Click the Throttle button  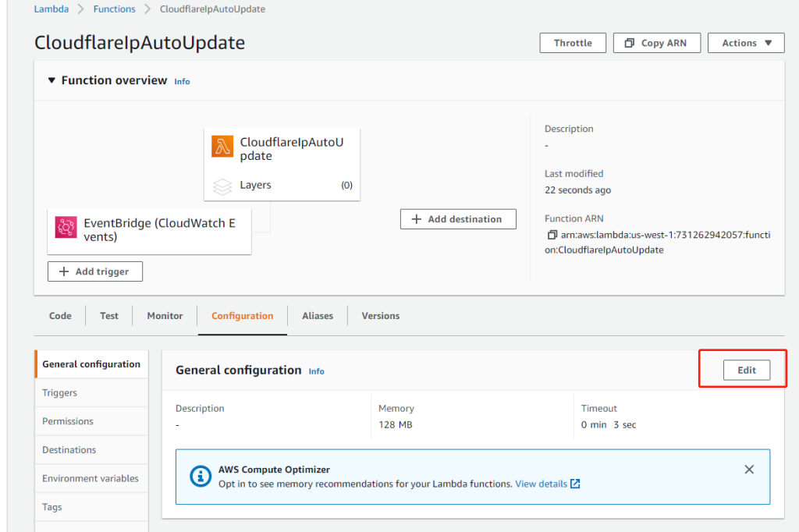pyautogui.click(x=573, y=43)
